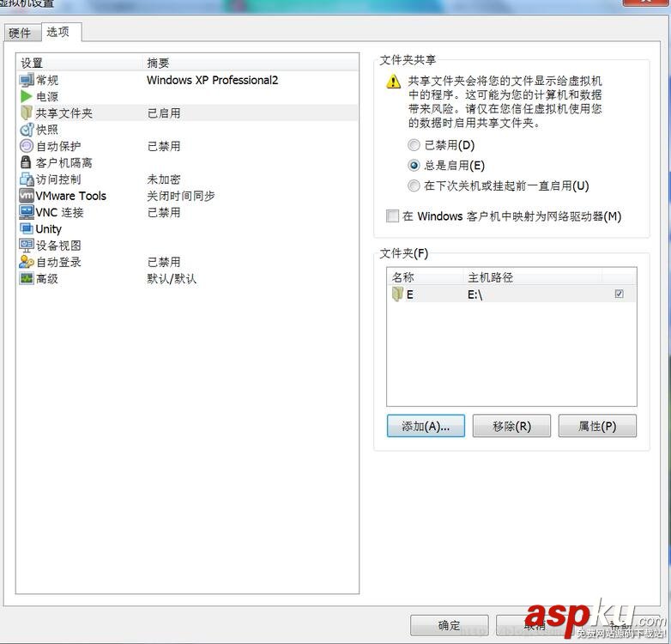Click the 主机路径 host path column header
Image resolution: width=671 pixels, height=644 pixels.
point(533,277)
